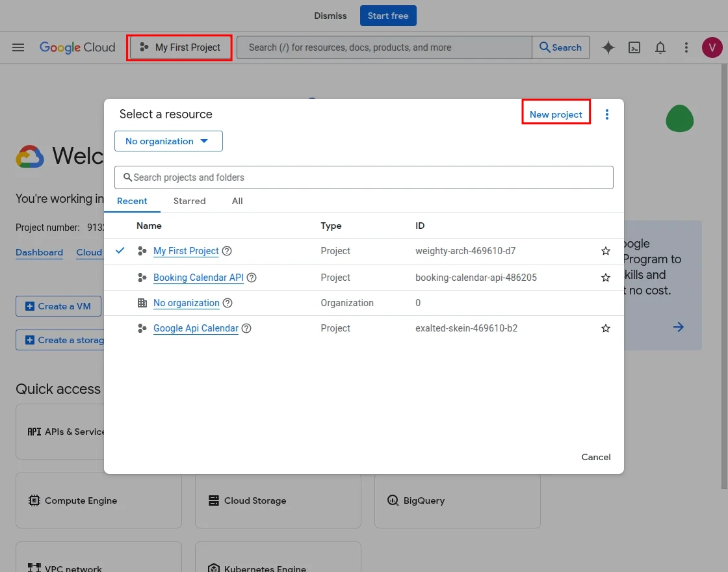Viewport: 728px width, 572px height.
Task: Click the Start free button
Action: click(x=388, y=16)
